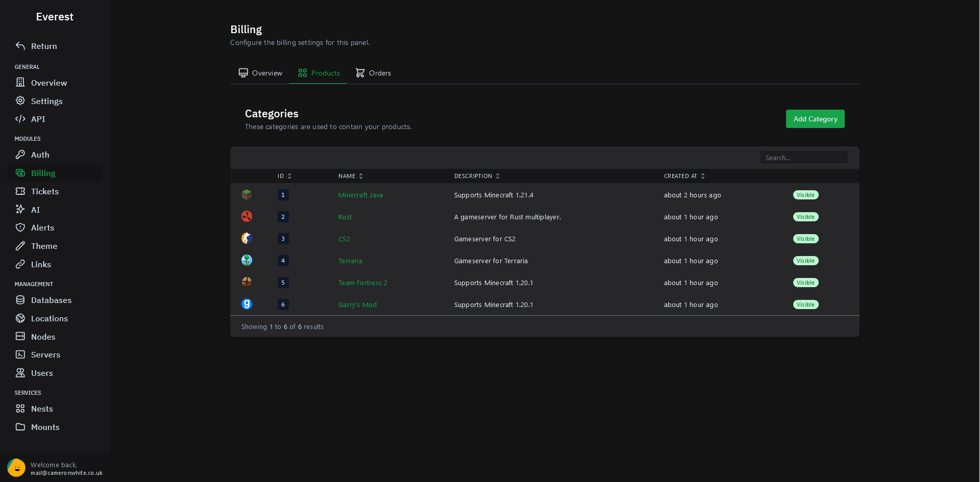The image size is (980, 482).
Task: Click 'Supports Minecraft 1.21.4' description
Action: (494, 195)
